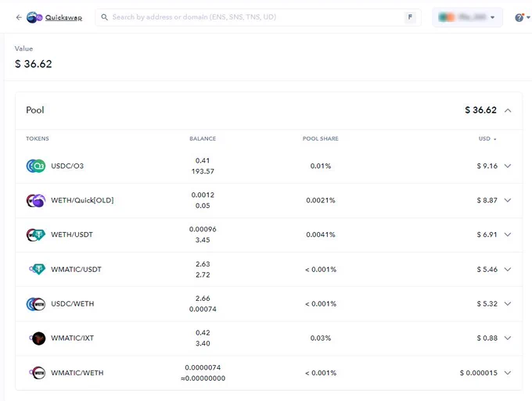Open the Quickswap logo icon

[34, 17]
